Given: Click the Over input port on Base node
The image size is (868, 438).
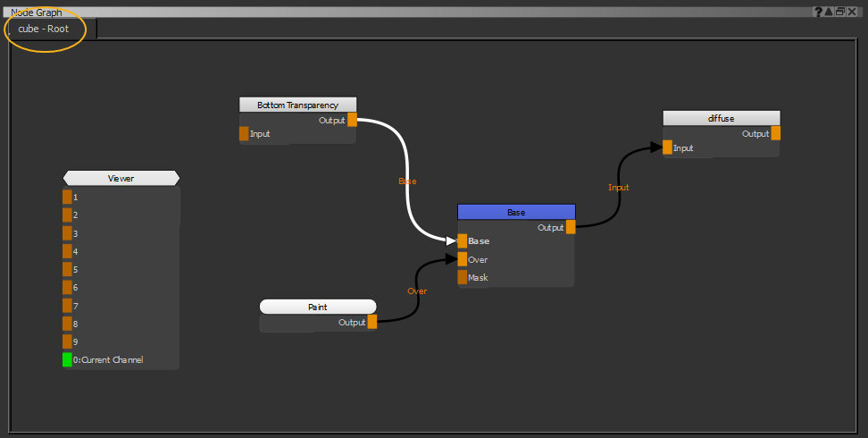Looking at the screenshot, I should [462, 259].
